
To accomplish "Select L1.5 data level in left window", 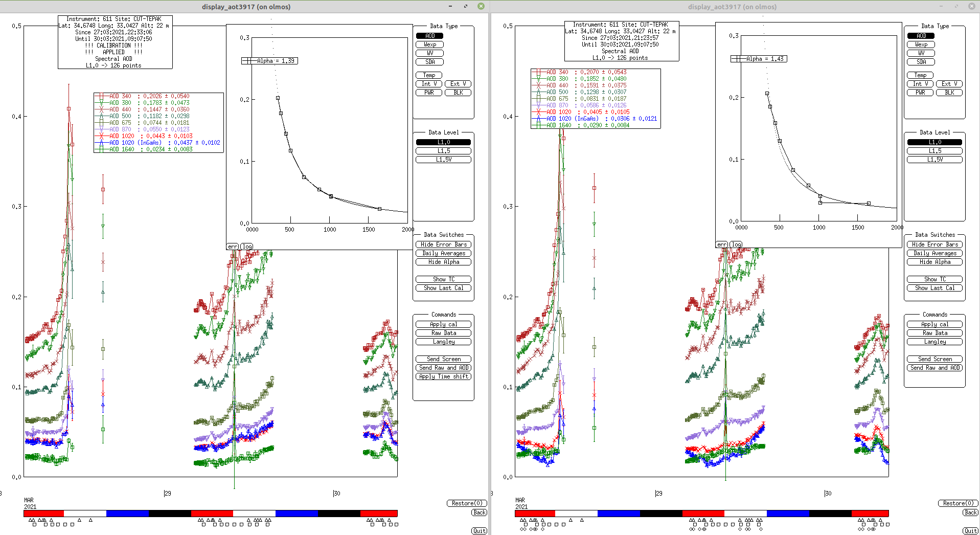I will click(x=443, y=151).
